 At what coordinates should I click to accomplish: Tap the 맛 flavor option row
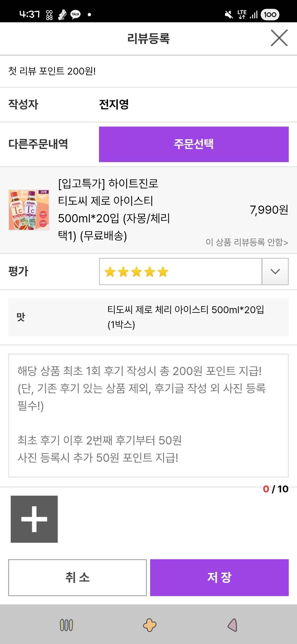coord(148,317)
